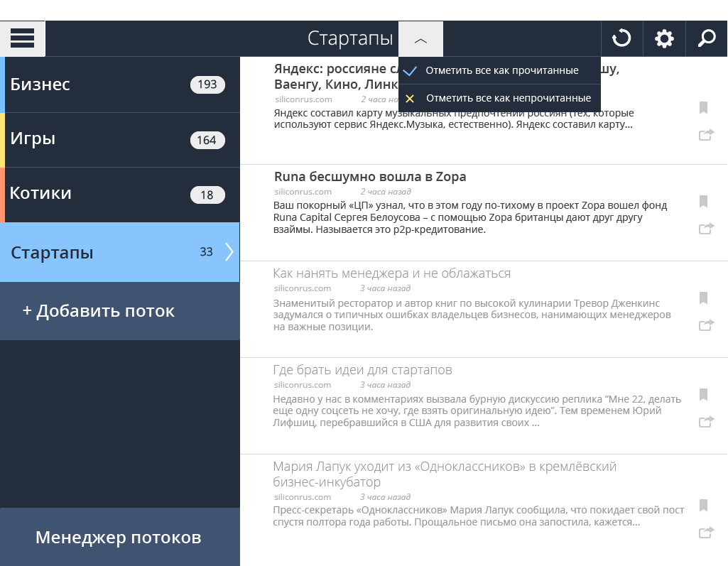
Task: Select Отметить все как прочитанные
Action: point(501,71)
